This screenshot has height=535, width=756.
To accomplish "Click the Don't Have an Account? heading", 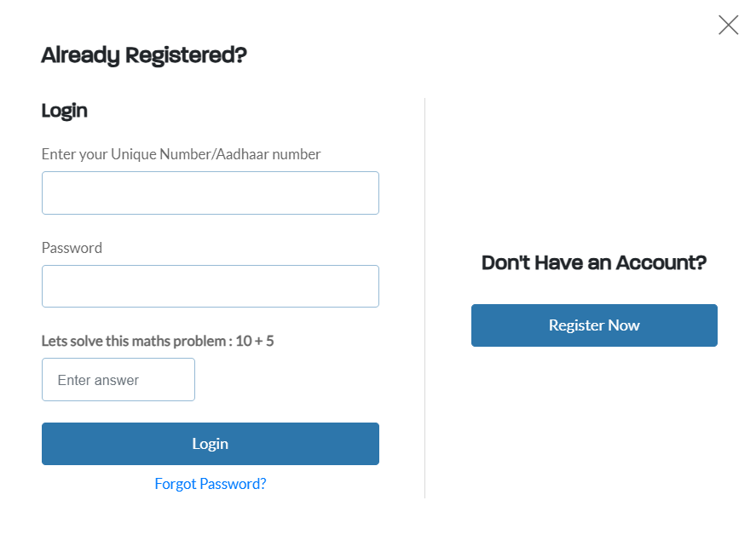I will click(x=594, y=262).
